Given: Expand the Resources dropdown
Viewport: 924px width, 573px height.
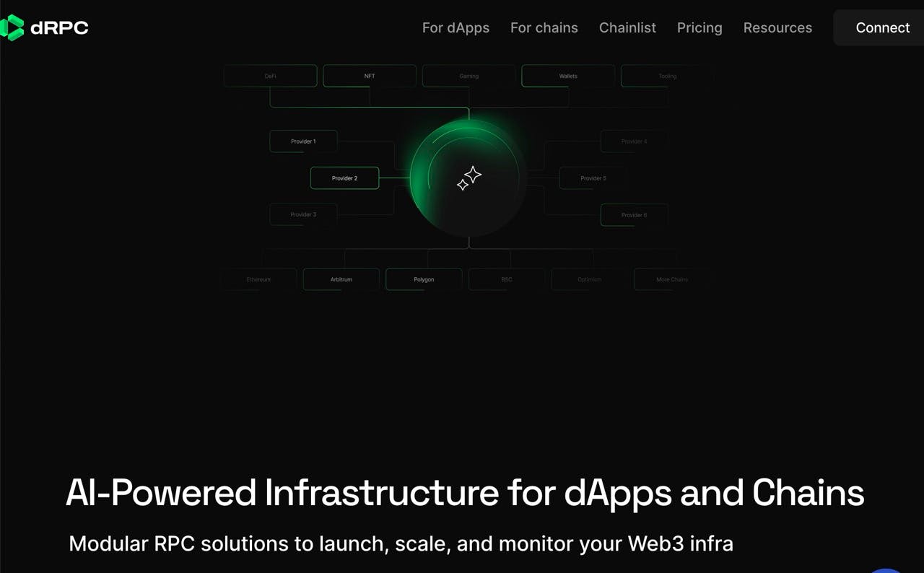Looking at the screenshot, I should (777, 27).
